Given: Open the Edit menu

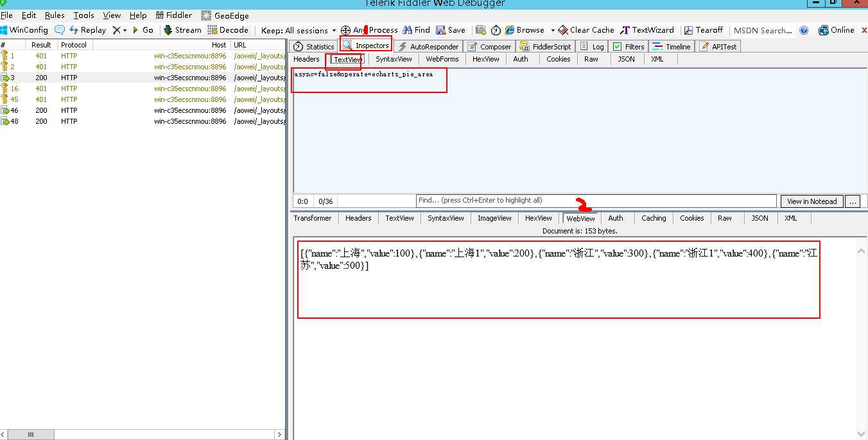Looking at the screenshot, I should click(29, 15).
